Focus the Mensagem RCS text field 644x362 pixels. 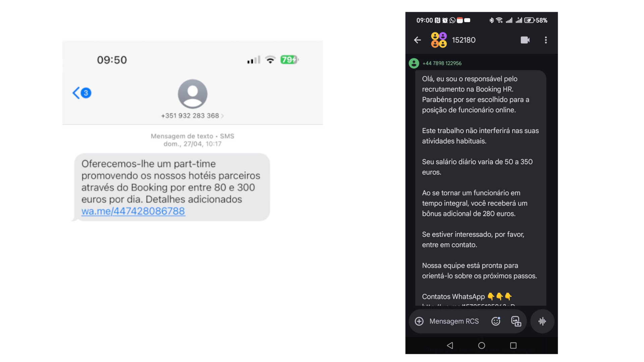(454, 321)
